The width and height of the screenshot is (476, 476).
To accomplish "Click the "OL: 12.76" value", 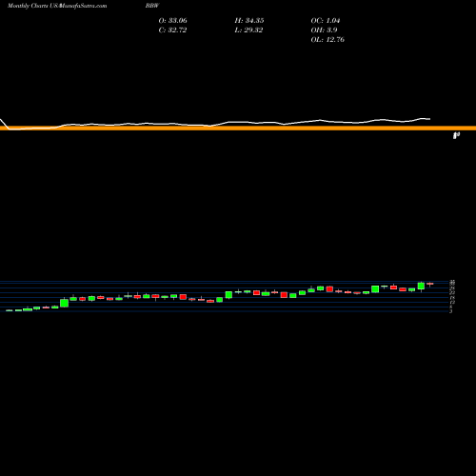I will pos(327,39).
